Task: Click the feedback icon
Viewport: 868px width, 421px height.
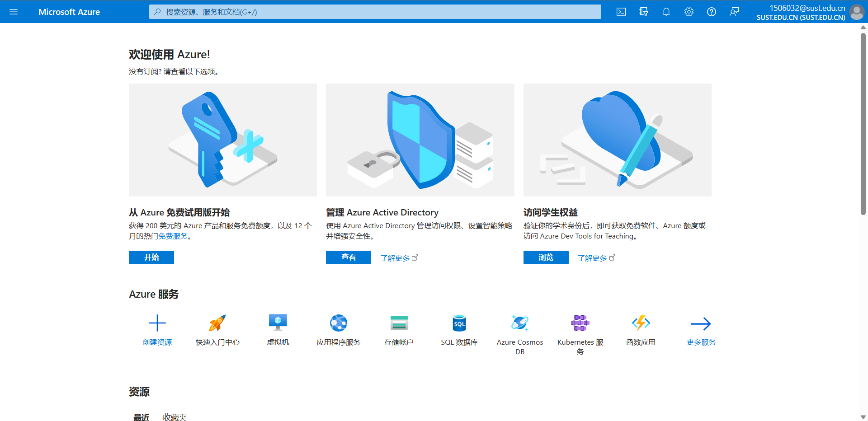Action: [x=734, y=12]
